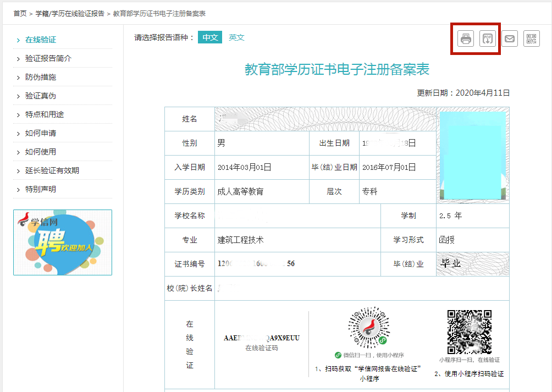
Task: Open 特别声明 sidebar item
Action: pos(41,189)
